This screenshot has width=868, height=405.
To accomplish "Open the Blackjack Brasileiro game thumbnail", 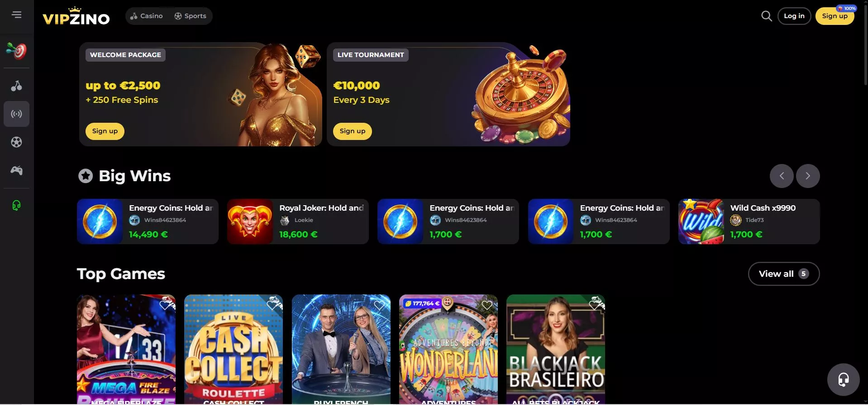I will [x=556, y=350].
